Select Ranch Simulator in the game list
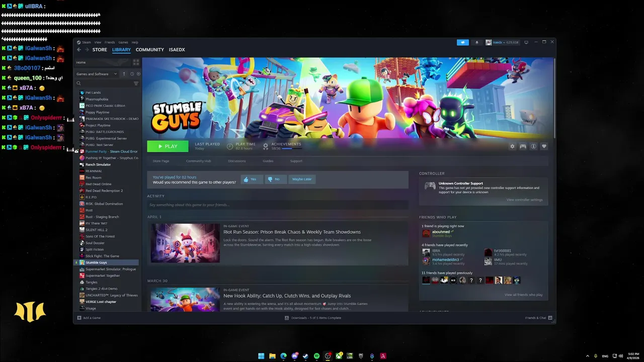The image size is (644, 362). pyautogui.click(x=98, y=164)
